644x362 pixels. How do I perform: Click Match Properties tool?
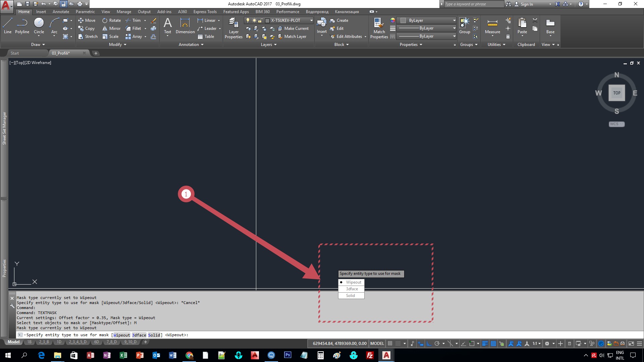tap(379, 28)
